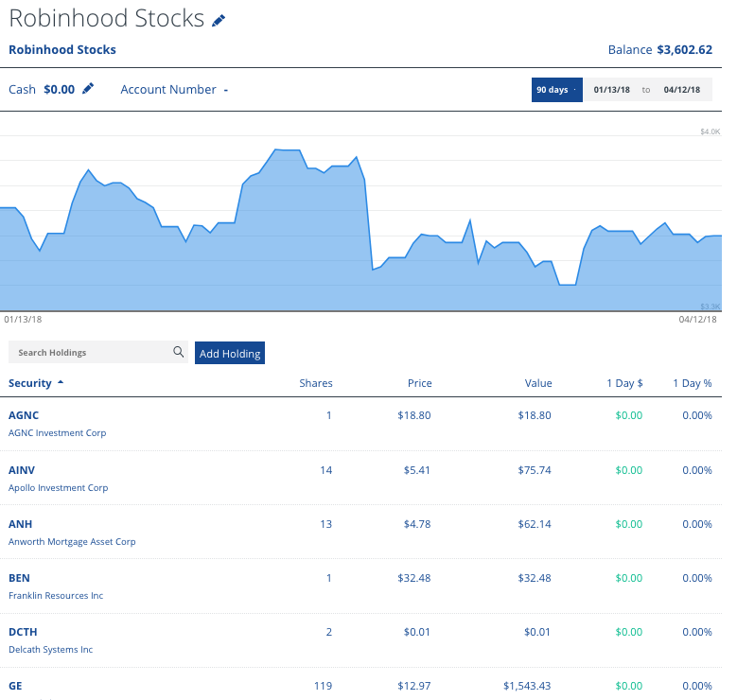The image size is (737, 700).
Task: Click GE value $1,543.43
Action: pos(527,686)
